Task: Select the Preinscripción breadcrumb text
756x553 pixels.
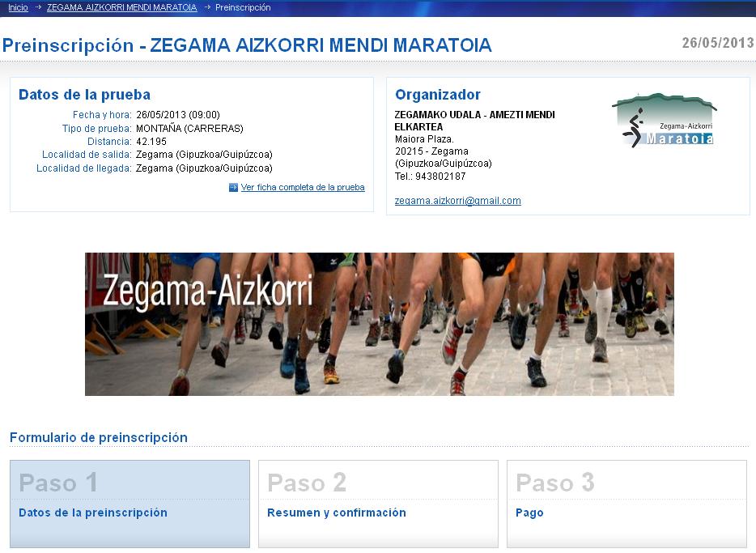Action: (243, 7)
